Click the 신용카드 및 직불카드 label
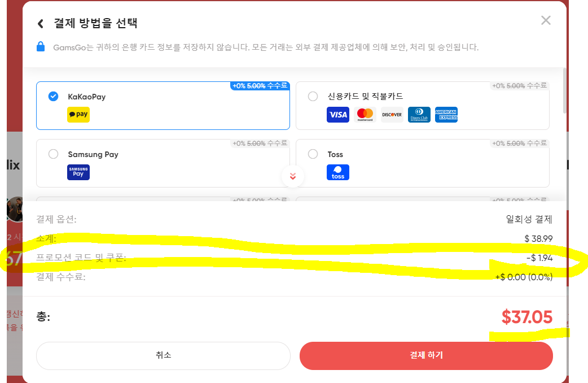 click(365, 97)
